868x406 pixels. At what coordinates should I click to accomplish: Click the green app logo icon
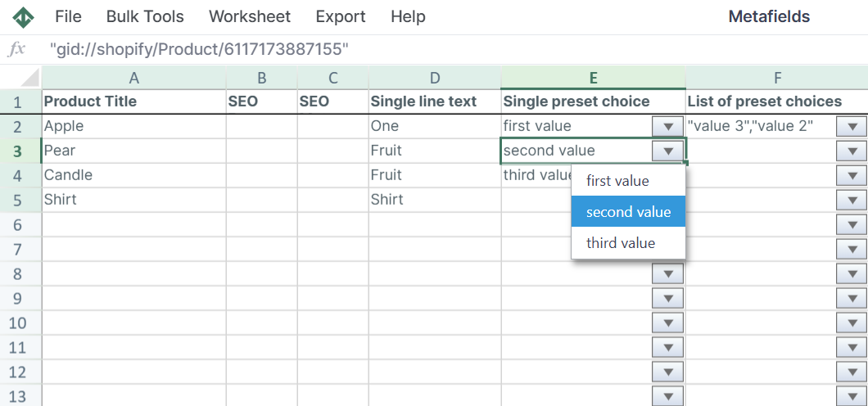pos(23,17)
